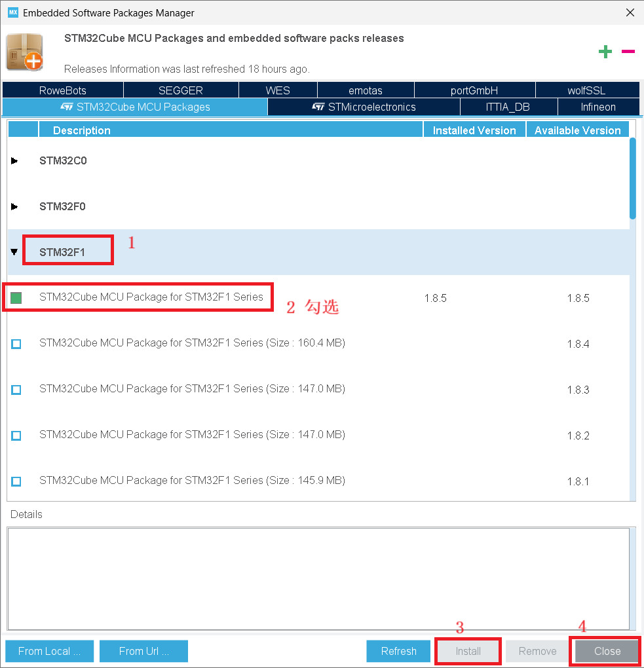644x668 pixels.
Task: Click the 'Releases Information was last refreshed' text
Action: 187,69
